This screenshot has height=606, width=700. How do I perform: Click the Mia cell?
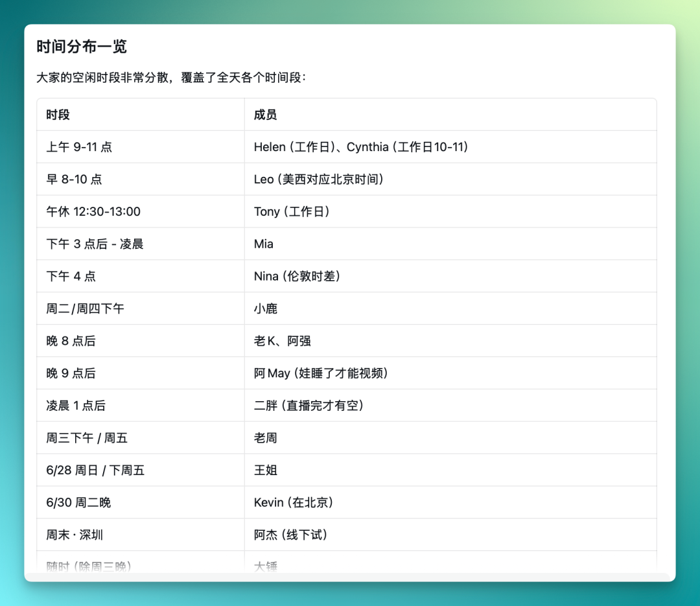point(450,244)
